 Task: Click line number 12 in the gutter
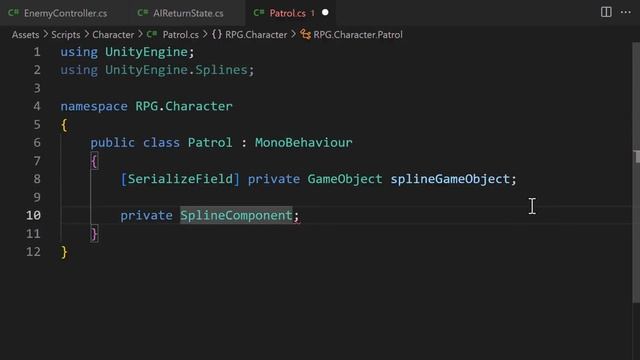[33, 251]
